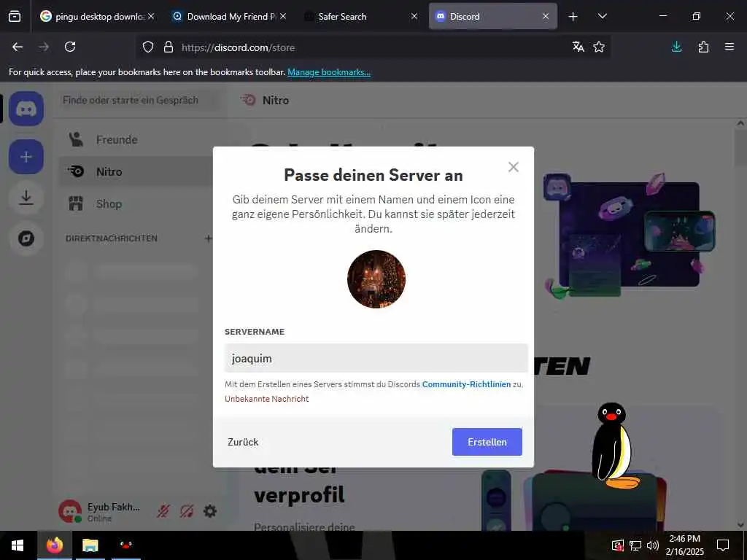Screen dimensions: 747x560
Task: Open the network tray icon
Action: pos(635,545)
